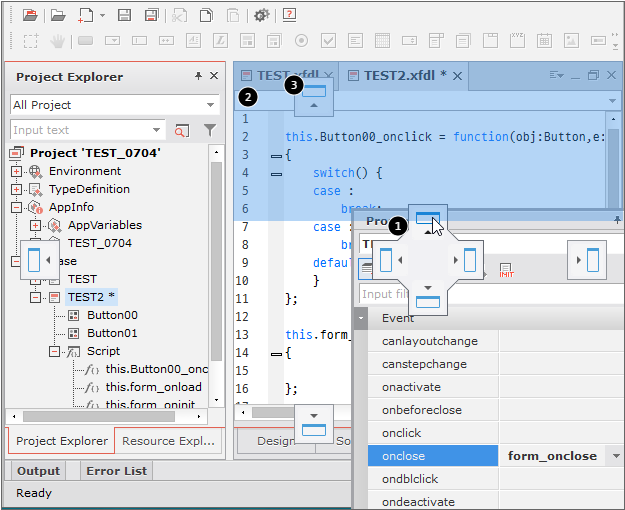Select the TEST2.xfdl editor tab
The height and width of the screenshot is (510, 625).
coord(400,75)
